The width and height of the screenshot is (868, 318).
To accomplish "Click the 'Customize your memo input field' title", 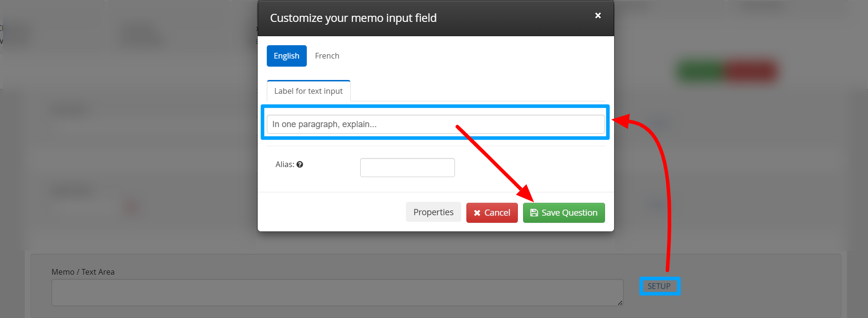I will 353,18.
